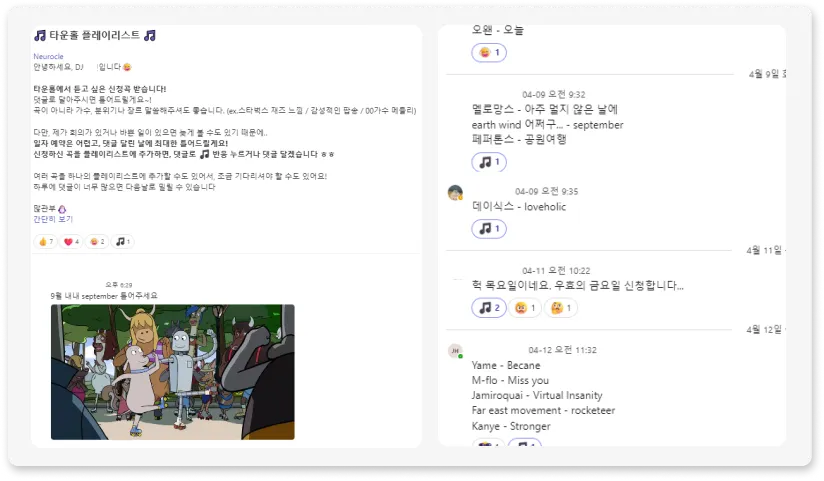Select the 페퍼톤스 - 공원여행 line
The width and height of the screenshot is (824, 481).
(519, 139)
